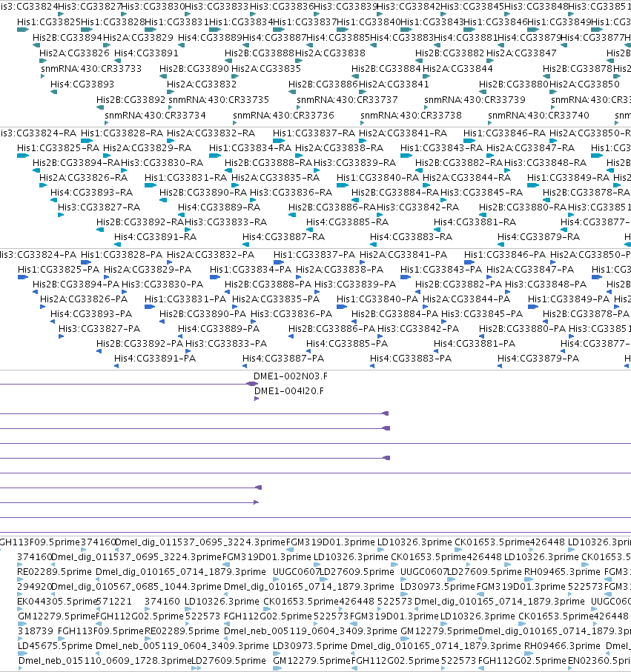631x672 pixels.
Task: Select the His1:CG33846-PA protein glyph
Action: click(469, 262)
